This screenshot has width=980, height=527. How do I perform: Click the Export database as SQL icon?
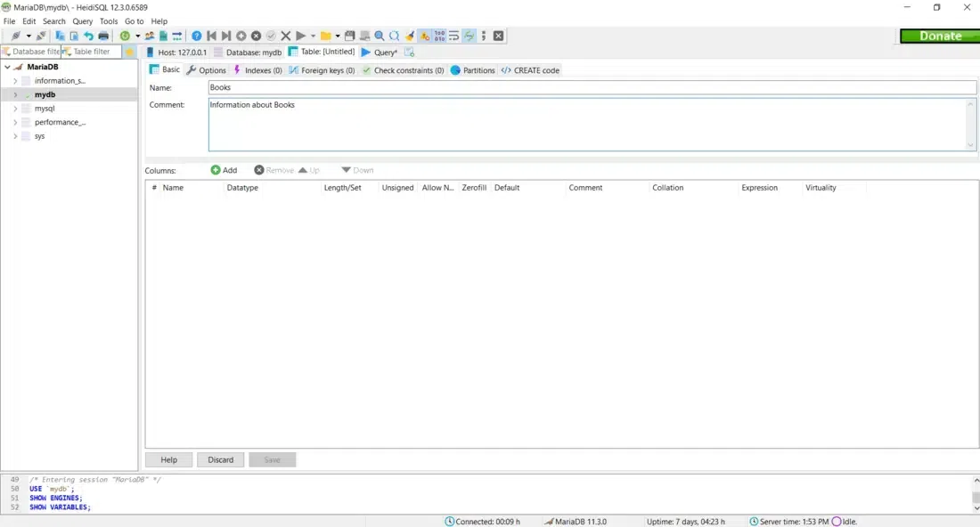[x=163, y=36]
